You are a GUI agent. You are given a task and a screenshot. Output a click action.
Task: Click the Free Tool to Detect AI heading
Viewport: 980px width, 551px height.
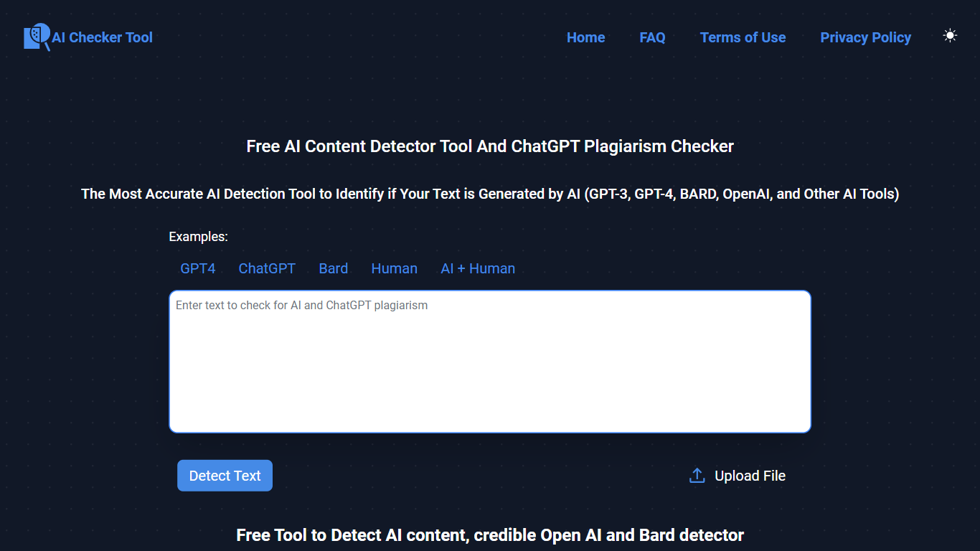[x=490, y=535]
